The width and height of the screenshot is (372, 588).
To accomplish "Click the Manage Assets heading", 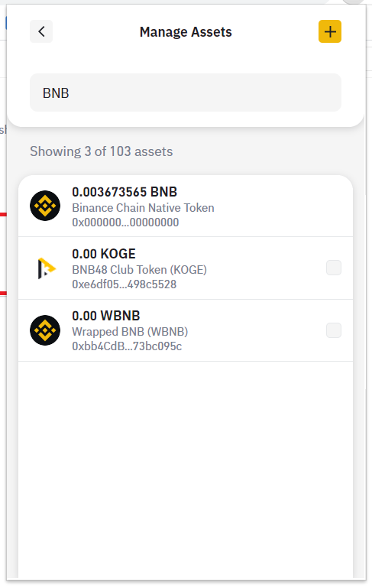I will (x=186, y=32).
